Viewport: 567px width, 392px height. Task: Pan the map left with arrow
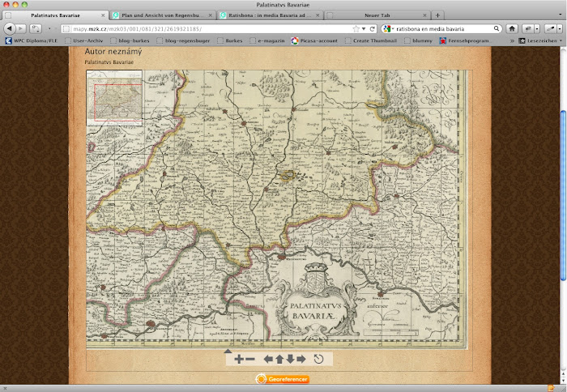269,359
